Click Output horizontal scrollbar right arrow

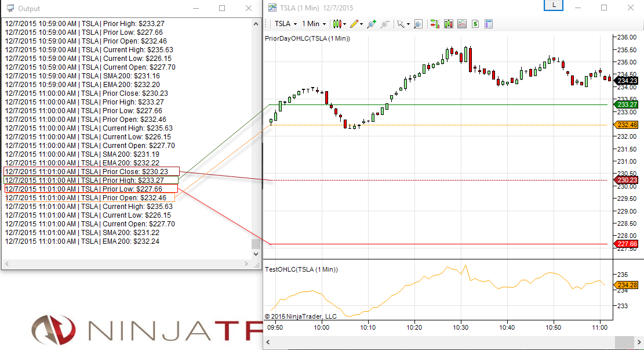[246, 264]
